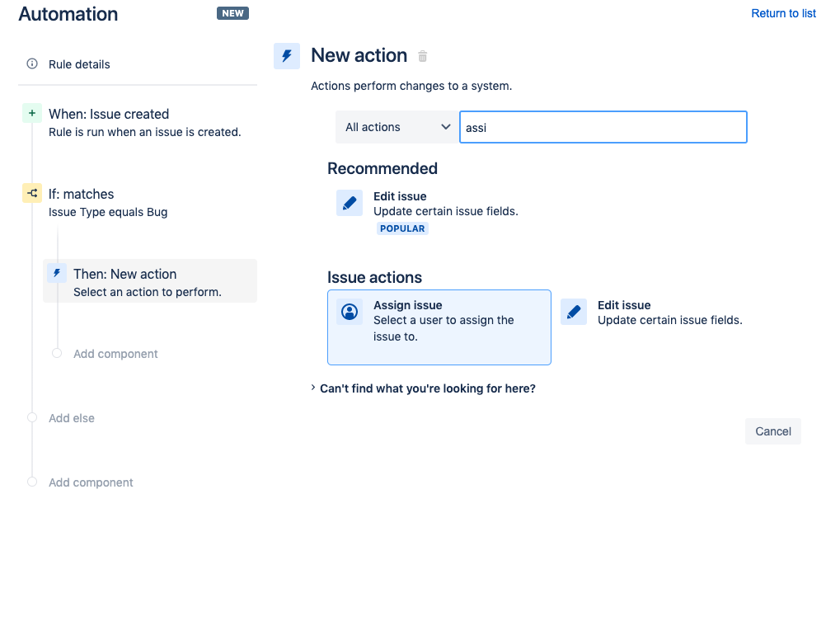This screenshot has height=621, width=840.
Task: Click the POPULAR badge under Edit issue
Action: tap(402, 228)
